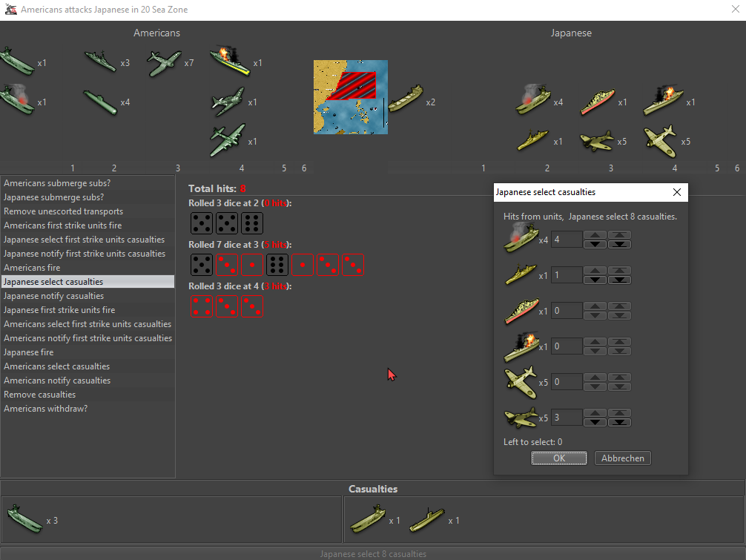Select the 'Remove casualties' step

click(x=88, y=395)
